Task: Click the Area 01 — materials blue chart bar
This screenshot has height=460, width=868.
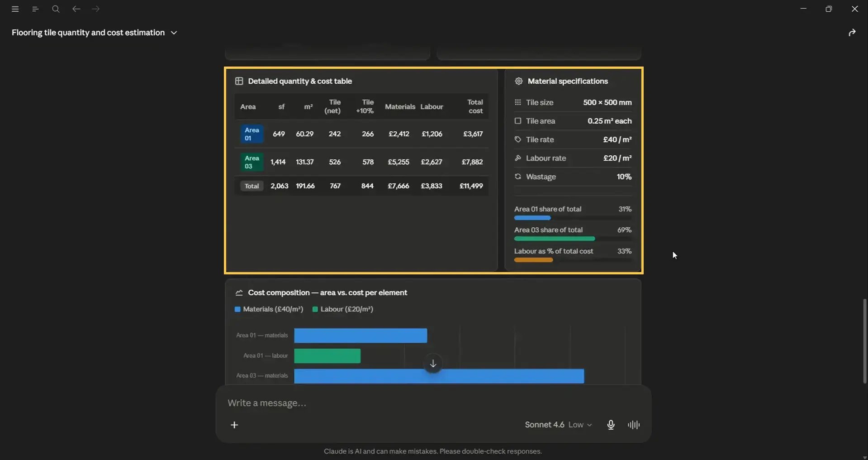Action: coord(360,335)
